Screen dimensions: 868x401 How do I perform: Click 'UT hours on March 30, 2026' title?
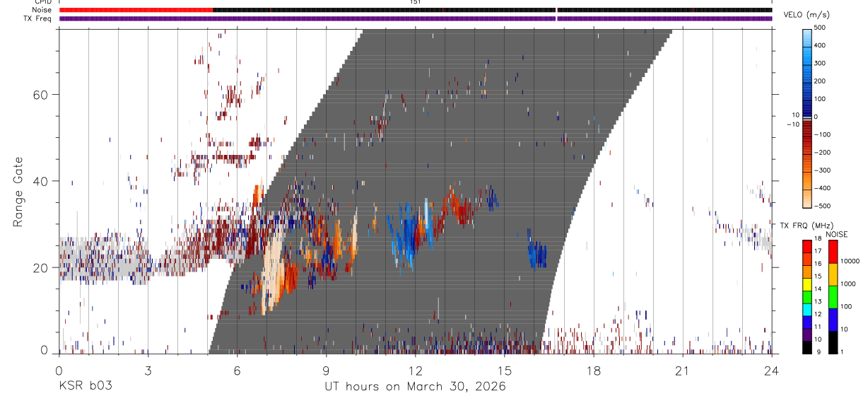[415, 387]
